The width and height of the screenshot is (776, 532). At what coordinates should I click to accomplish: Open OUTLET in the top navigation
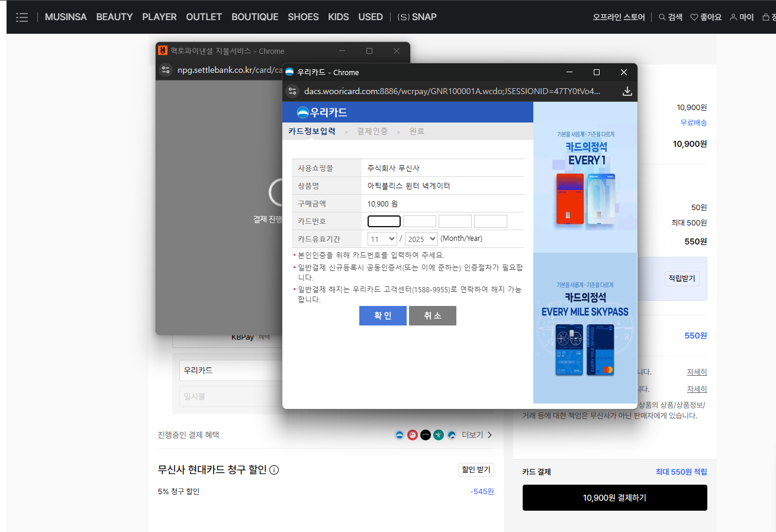[204, 17]
